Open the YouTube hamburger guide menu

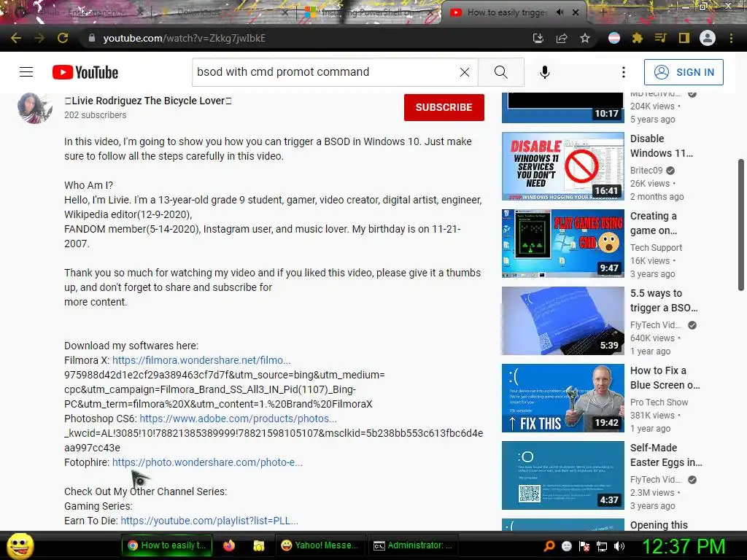(x=26, y=72)
